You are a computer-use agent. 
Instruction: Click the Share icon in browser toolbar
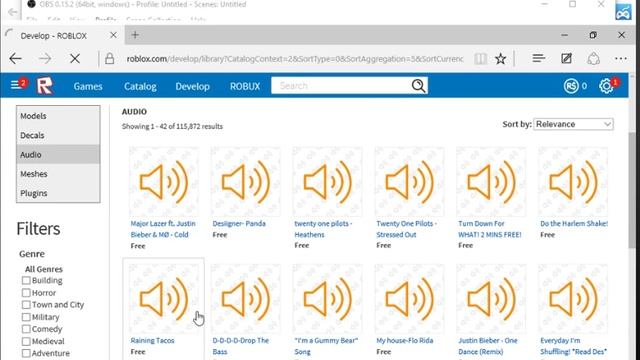[593, 59]
